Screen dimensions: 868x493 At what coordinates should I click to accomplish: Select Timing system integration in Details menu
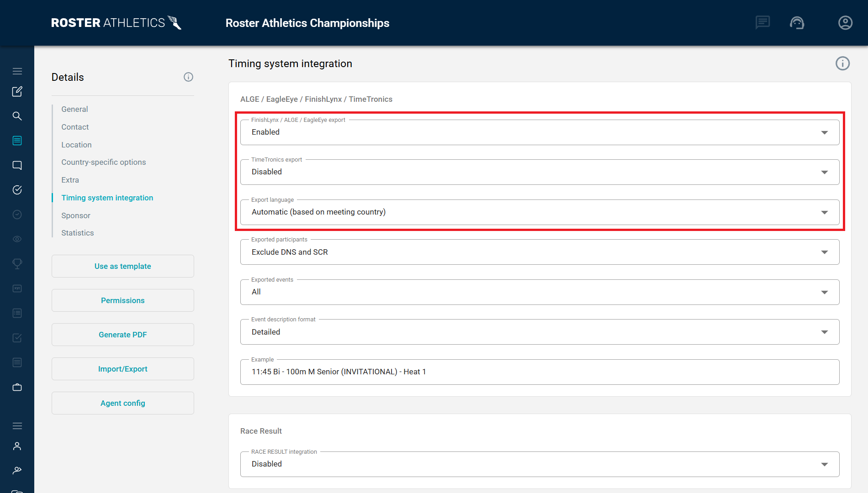(107, 198)
